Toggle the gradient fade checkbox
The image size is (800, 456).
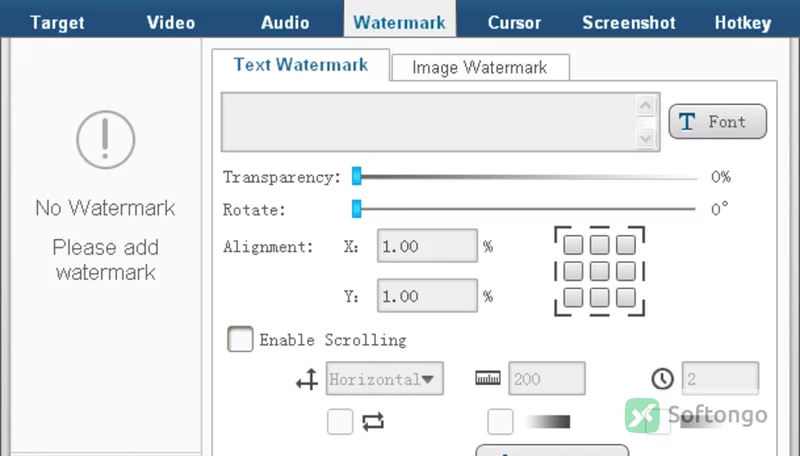(x=501, y=422)
